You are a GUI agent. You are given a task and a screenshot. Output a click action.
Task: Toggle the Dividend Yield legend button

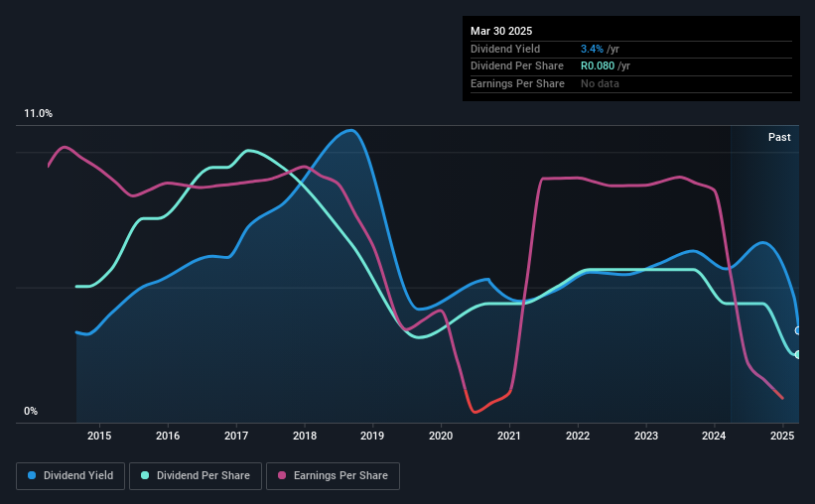click(x=70, y=476)
